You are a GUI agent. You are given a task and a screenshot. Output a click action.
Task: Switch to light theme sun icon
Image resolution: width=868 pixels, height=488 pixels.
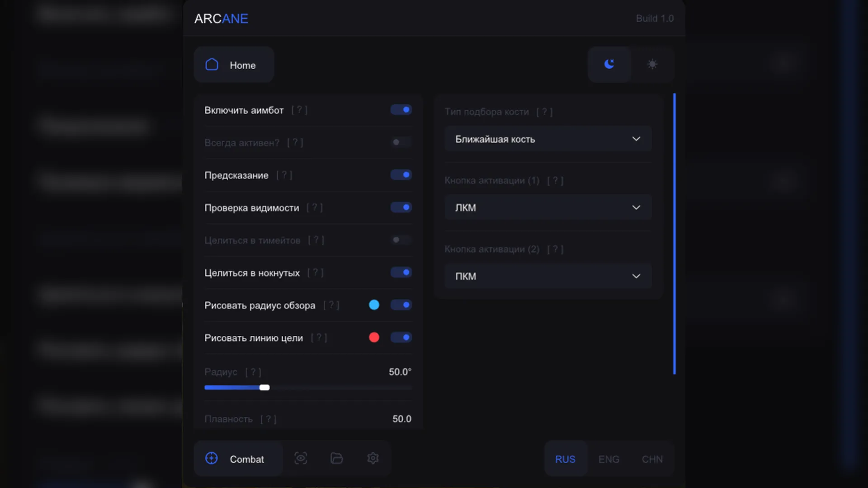[x=652, y=64]
